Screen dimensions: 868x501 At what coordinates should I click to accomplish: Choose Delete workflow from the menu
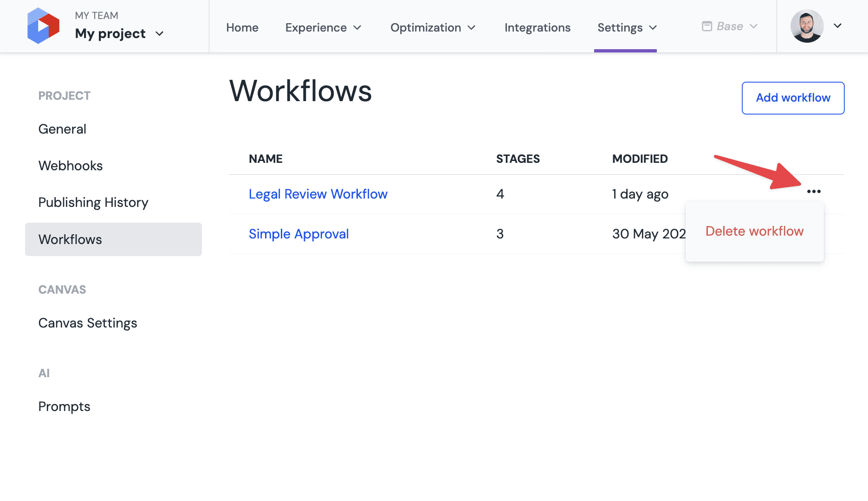click(754, 231)
